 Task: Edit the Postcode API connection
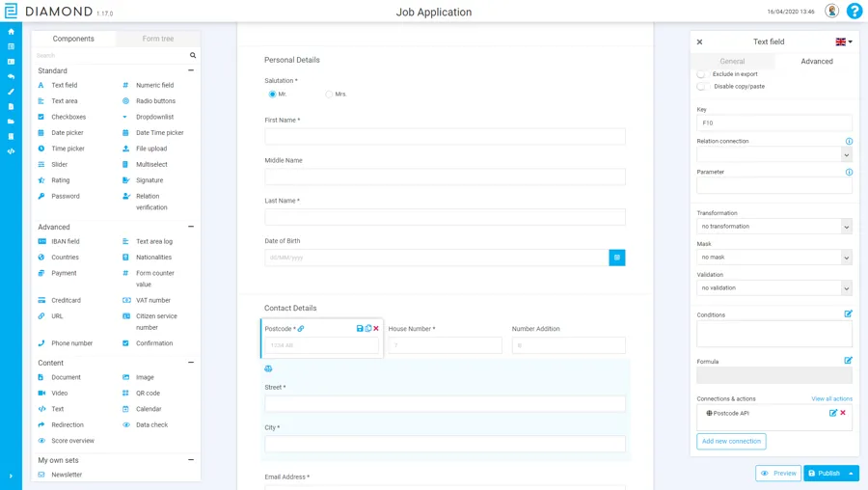pyautogui.click(x=833, y=413)
